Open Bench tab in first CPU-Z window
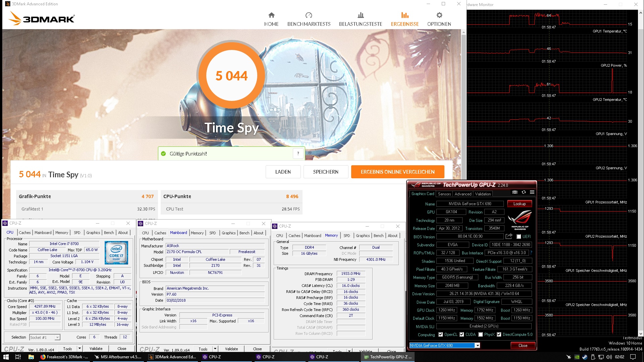644x362 pixels. click(x=109, y=233)
